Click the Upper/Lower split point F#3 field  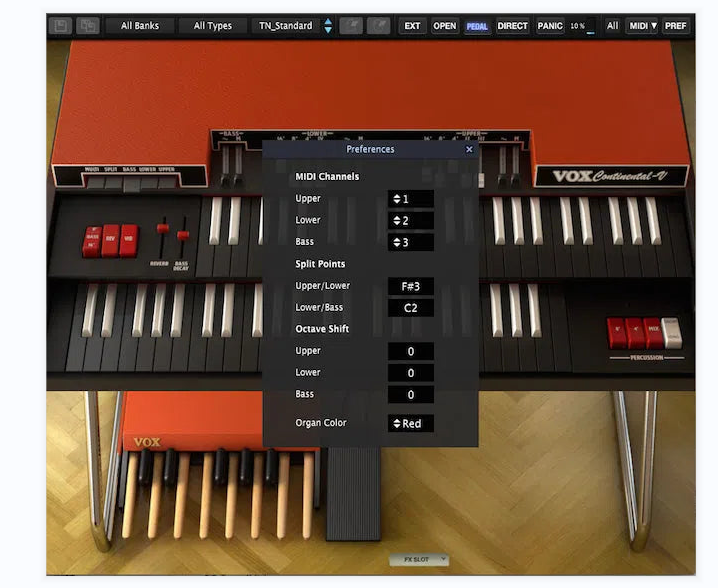410,286
